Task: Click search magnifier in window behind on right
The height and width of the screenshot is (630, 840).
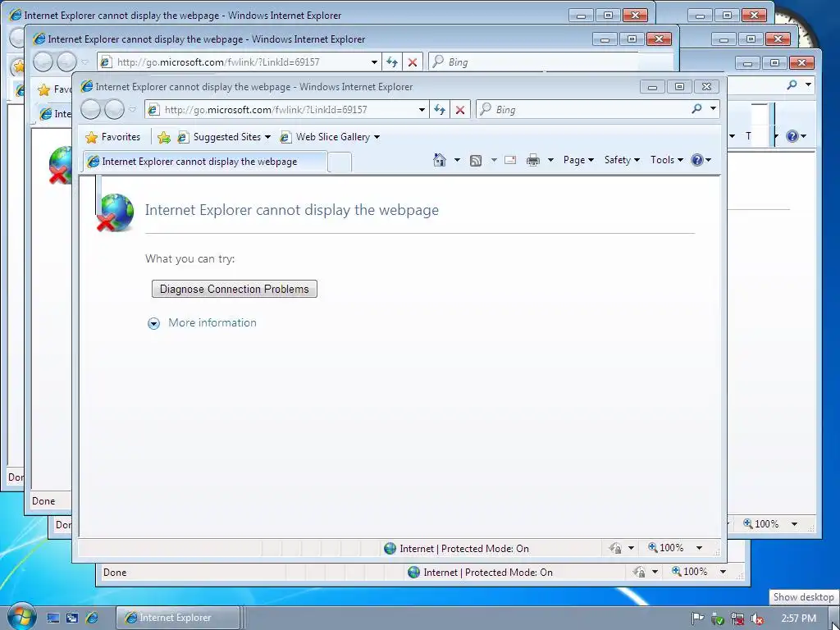Action: 792,84
